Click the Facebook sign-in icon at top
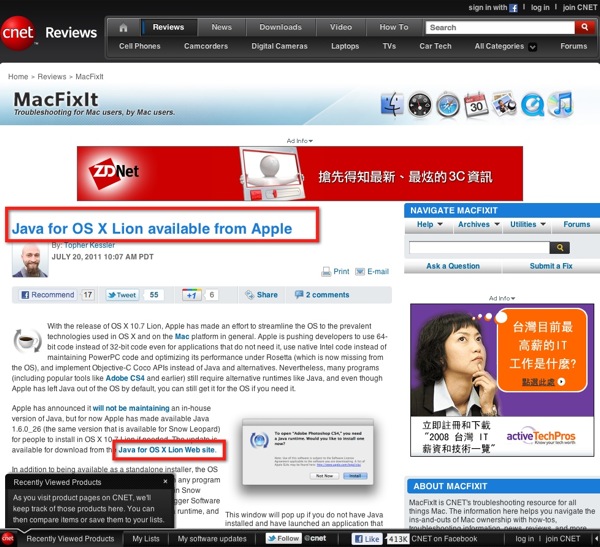600x547 pixels. pyautogui.click(x=513, y=8)
